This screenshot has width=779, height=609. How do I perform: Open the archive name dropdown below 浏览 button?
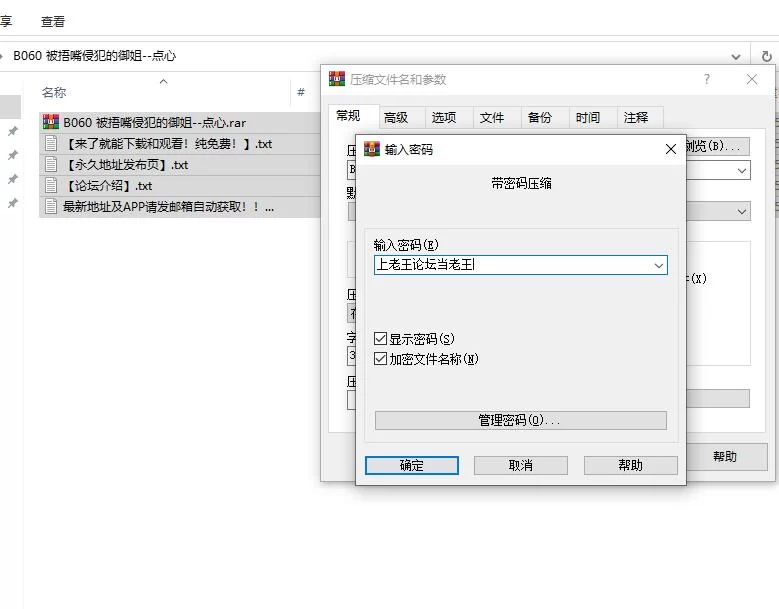coord(741,171)
